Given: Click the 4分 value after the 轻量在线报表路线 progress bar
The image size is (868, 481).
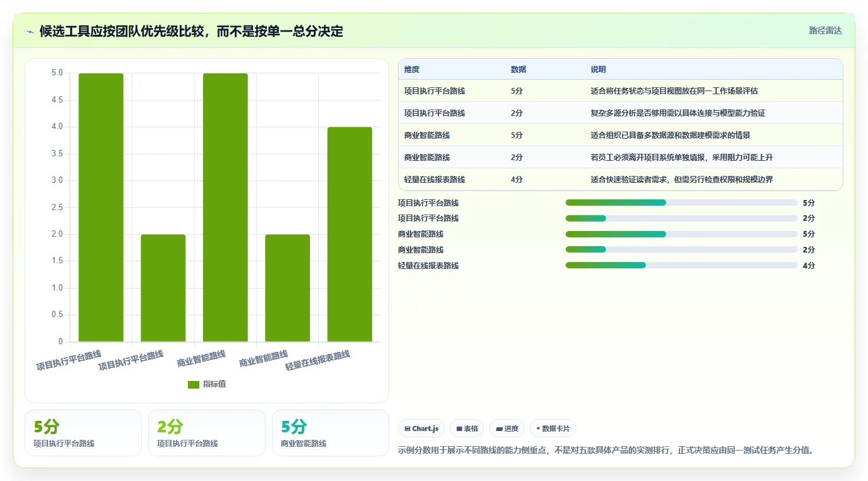Looking at the screenshot, I should pos(809,266).
